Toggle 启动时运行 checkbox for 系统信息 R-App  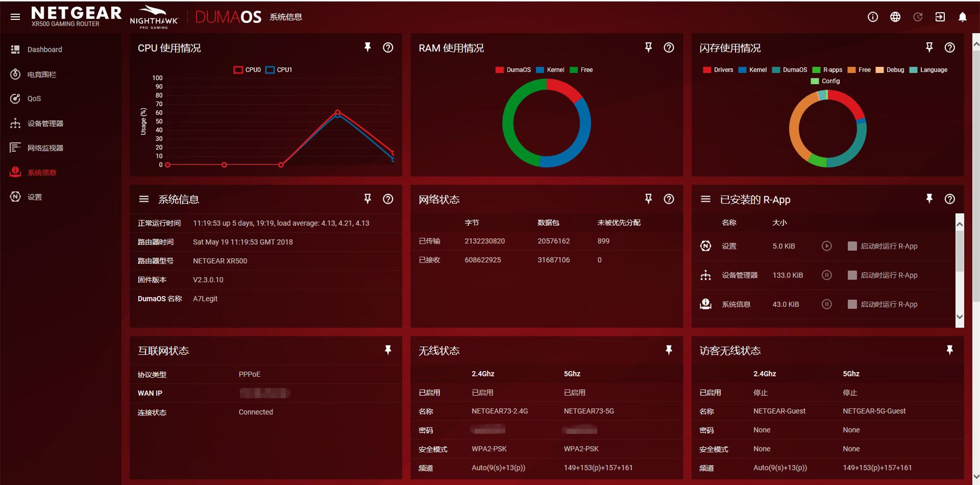click(852, 304)
